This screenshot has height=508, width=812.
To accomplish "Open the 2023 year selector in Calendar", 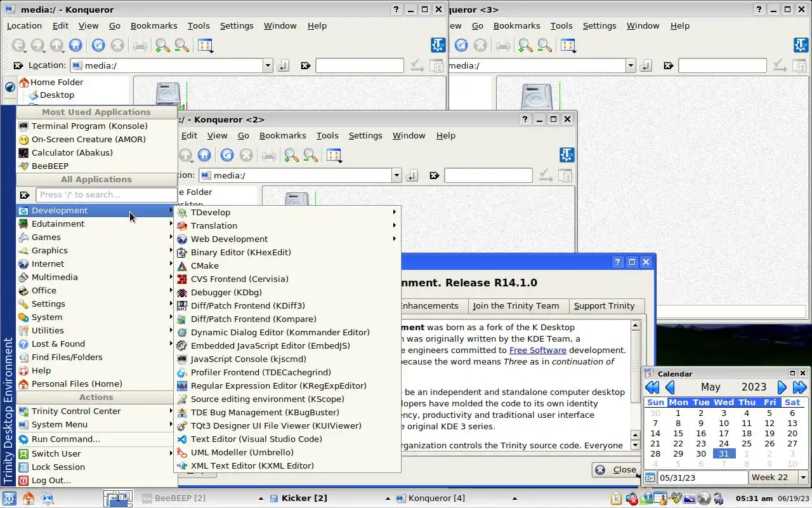I will pos(754,387).
